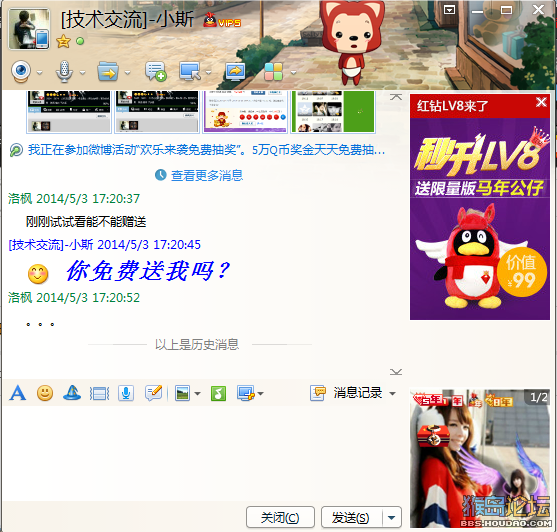Open first shared screenshot thumbnail
The image size is (557, 532).
[x=69, y=112]
